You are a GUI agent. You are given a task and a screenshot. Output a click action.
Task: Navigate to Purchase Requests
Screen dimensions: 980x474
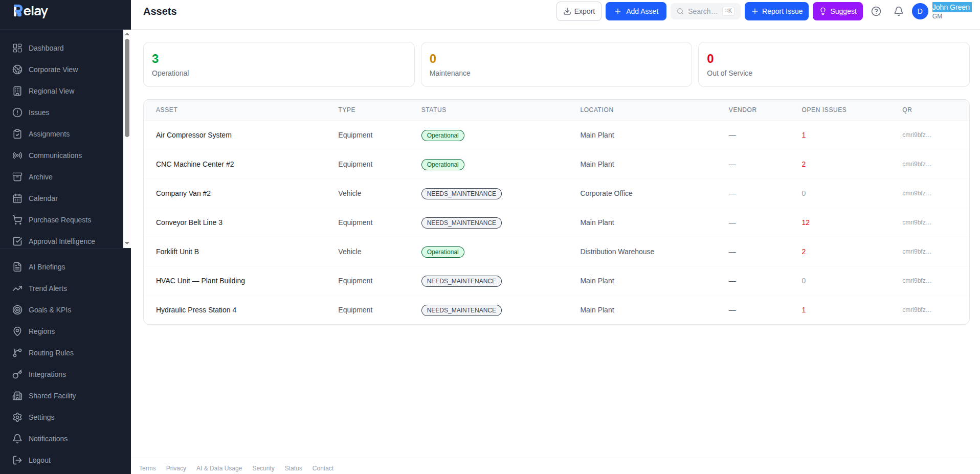[x=61, y=220]
